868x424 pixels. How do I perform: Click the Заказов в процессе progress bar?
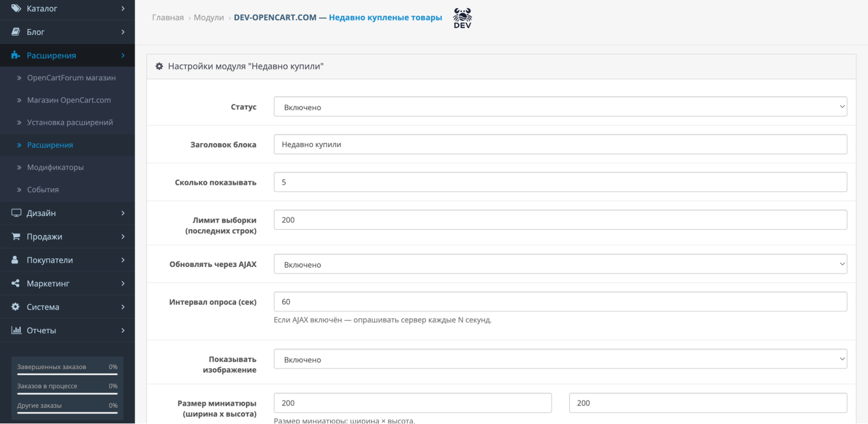click(x=67, y=394)
